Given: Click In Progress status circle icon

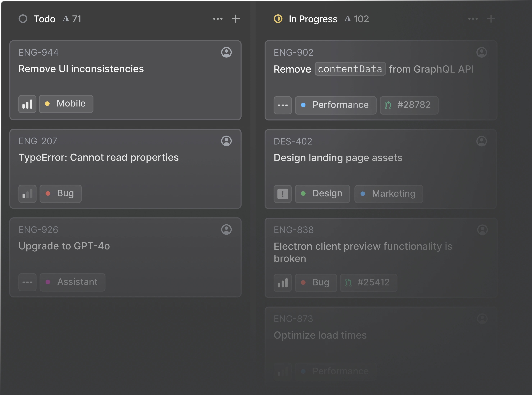Looking at the screenshot, I should pyautogui.click(x=278, y=19).
